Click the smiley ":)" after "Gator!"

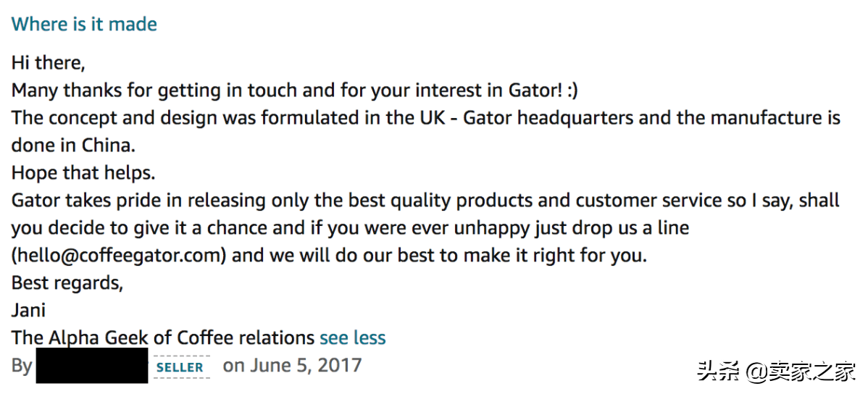click(571, 91)
